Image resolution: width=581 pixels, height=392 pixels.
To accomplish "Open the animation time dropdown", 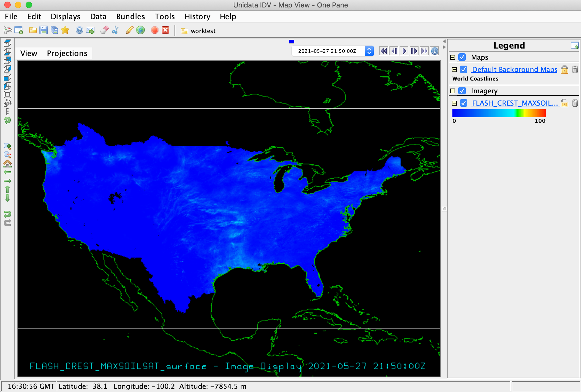I will 369,51.
